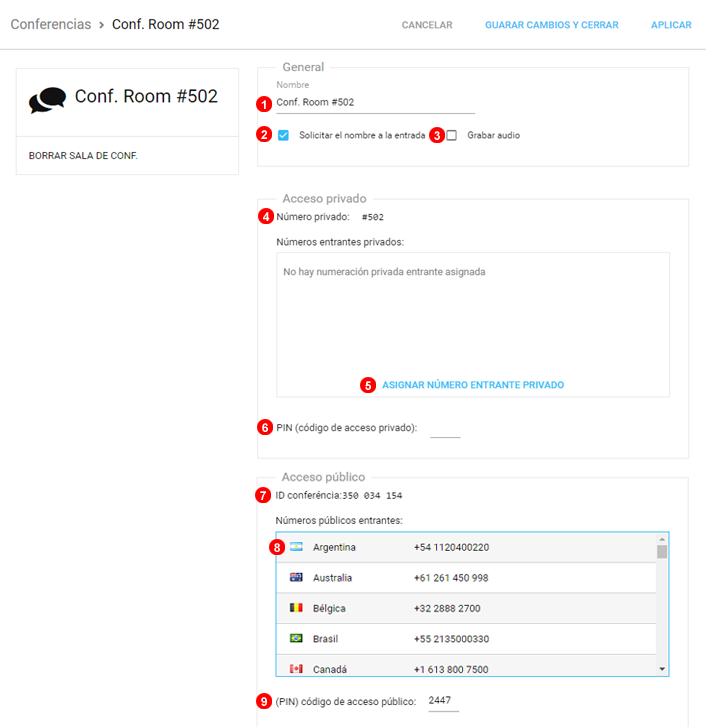
Task: Click the public access PIN field 2447
Action: (442, 702)
